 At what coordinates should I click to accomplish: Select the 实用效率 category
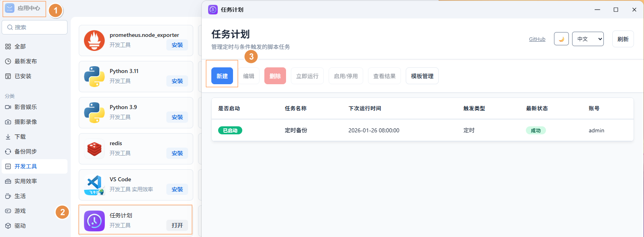pyautogui.click(x=35, y=181)
